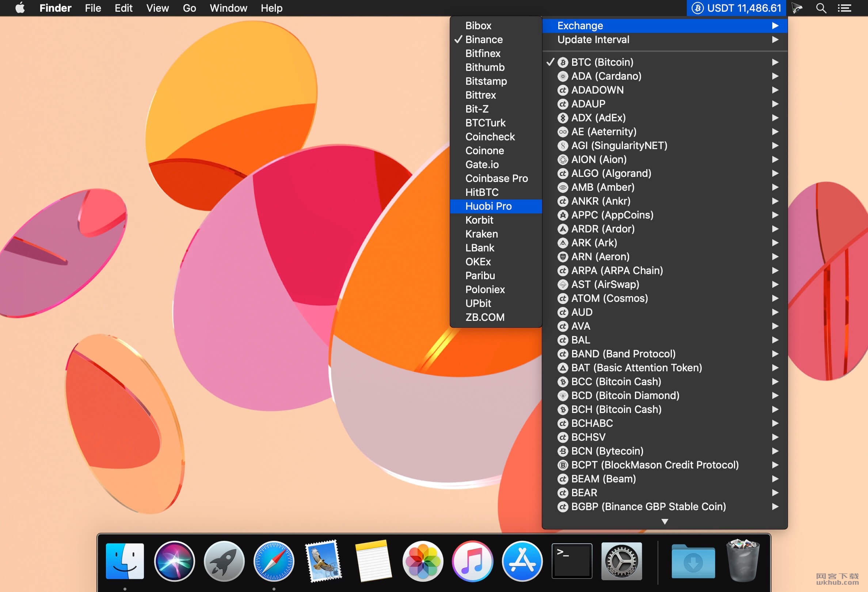This screenshot has height=592, width=868.
Task: Launch iTunes music icon in Dock
Action: coord(472,561)
